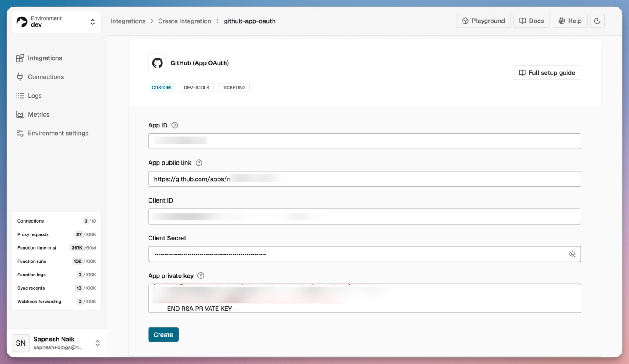Click the CUSTOM tag
This screenshot has height=364, width=629.
point(161,88)
